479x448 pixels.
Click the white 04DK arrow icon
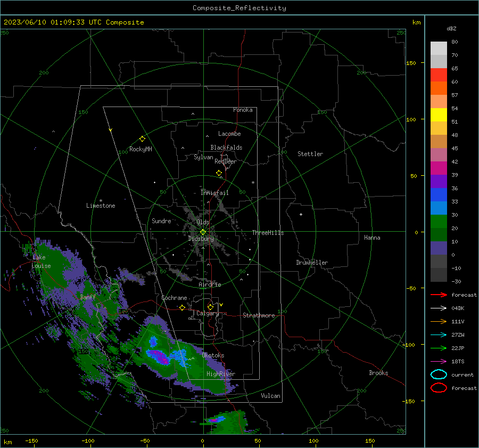439,308
